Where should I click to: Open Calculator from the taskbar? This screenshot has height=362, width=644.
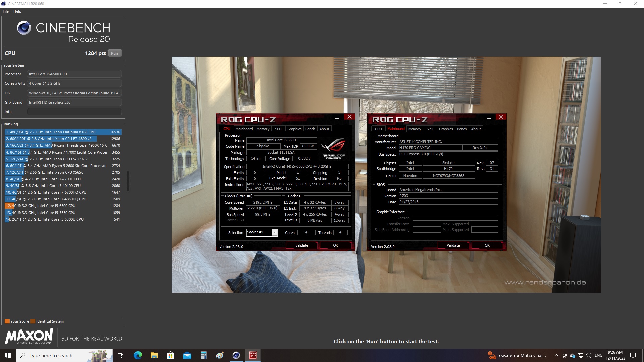click(x=203, y=355)
